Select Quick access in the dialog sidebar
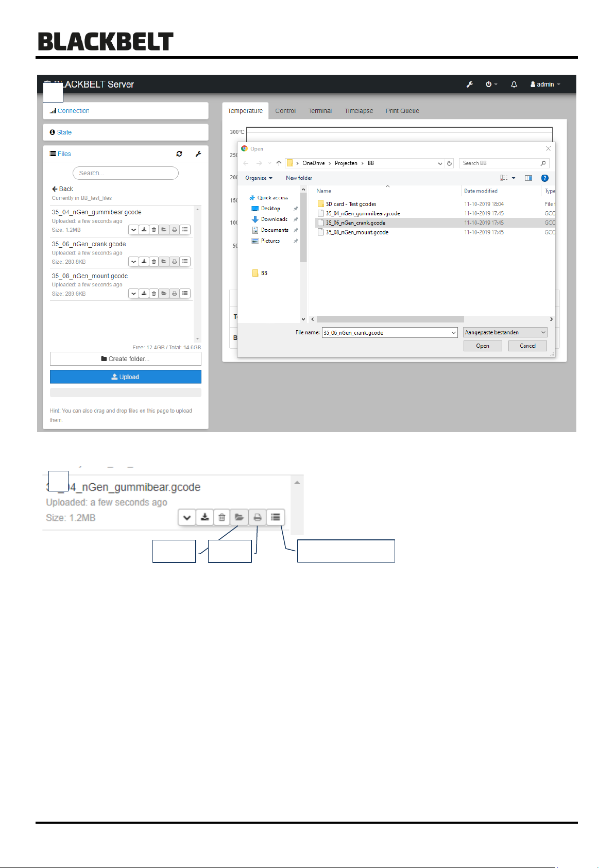The height and width of the screenshot is (868, 614). pyautogui.click(x=269, y=198)
